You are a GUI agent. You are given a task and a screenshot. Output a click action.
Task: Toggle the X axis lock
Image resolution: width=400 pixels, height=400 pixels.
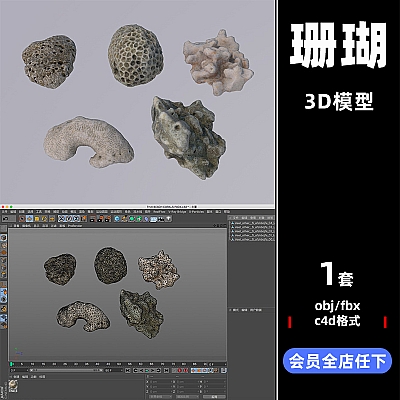pos(62,219)
